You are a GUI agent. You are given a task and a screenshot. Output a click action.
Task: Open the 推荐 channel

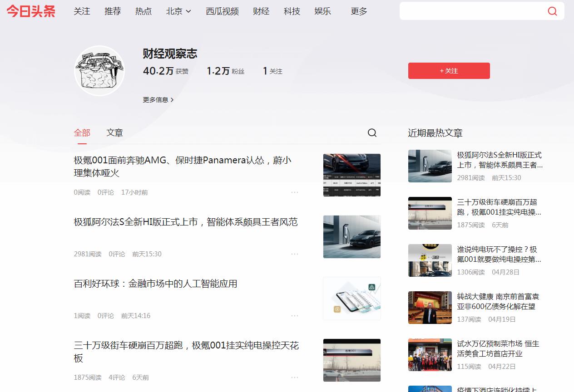coord(113,11)
